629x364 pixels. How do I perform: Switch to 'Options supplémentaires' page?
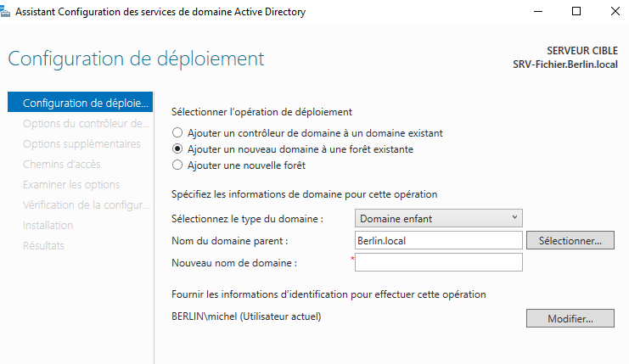click(x=81, y=144)
